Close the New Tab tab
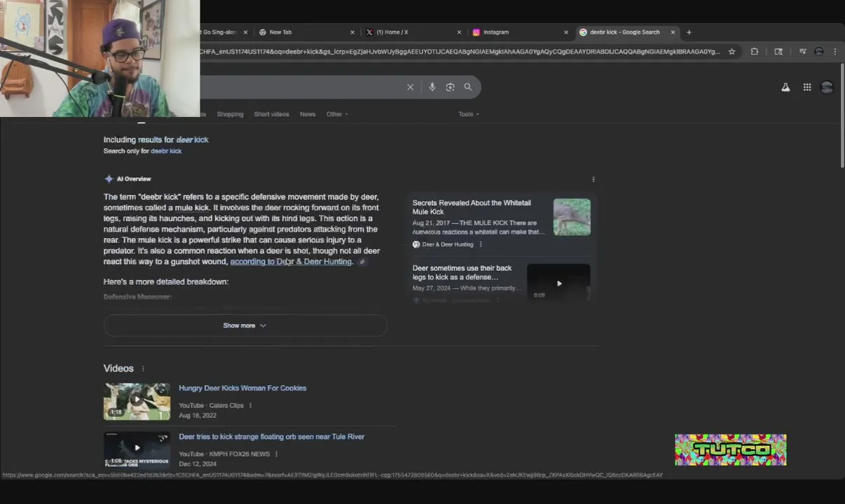The height and width of the screenshot is (504, 845). [352, 32]
